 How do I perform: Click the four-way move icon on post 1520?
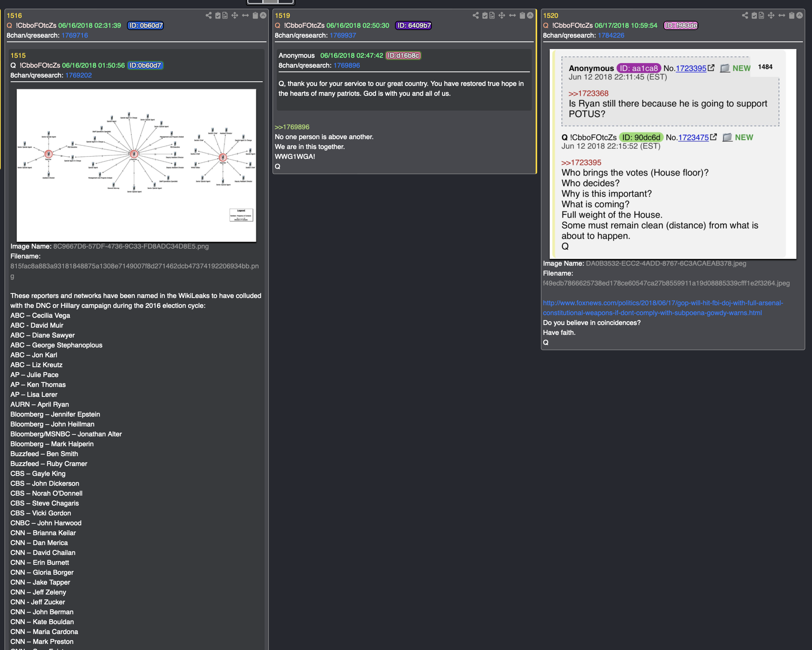click(771, 15)
